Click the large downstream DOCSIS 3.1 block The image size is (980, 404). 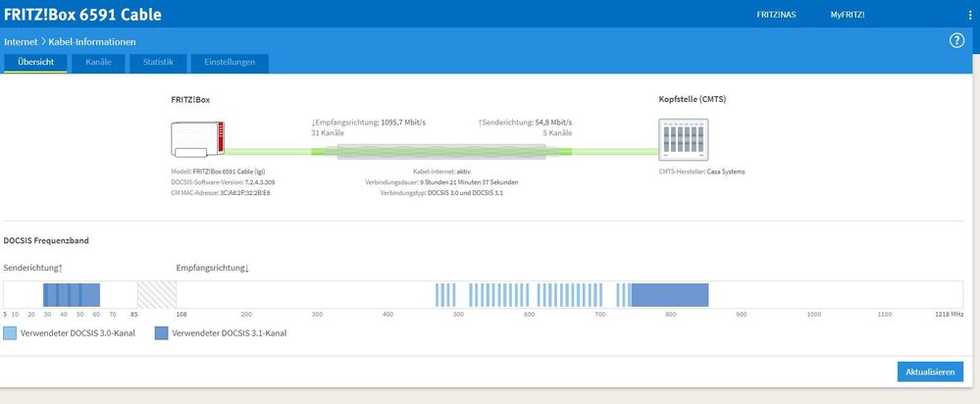point(669,295)
